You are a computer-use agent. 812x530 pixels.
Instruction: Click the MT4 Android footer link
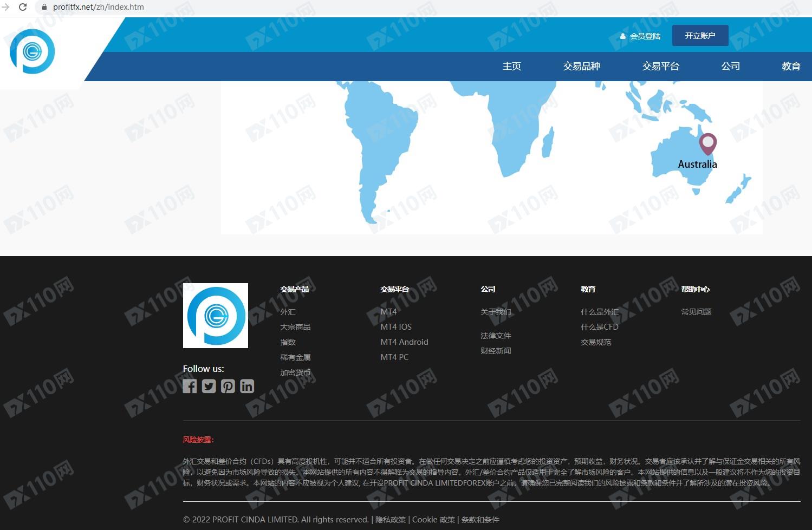404,342
